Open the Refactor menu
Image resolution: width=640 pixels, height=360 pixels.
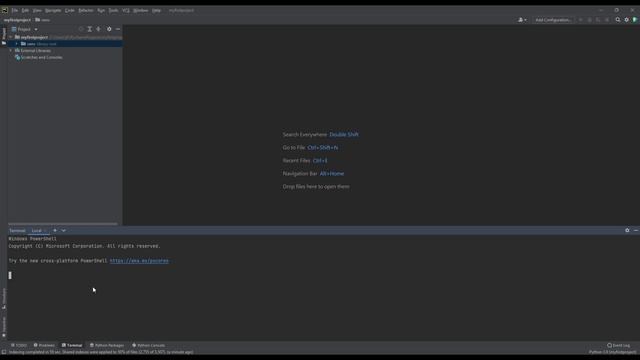pos(86,10)
